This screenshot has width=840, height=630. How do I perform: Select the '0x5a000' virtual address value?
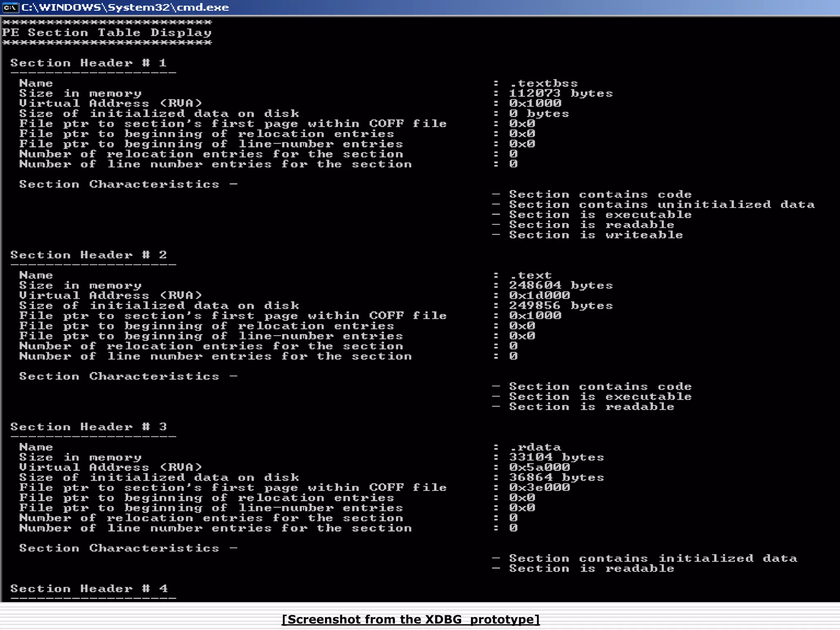click(x=539, y=467)
